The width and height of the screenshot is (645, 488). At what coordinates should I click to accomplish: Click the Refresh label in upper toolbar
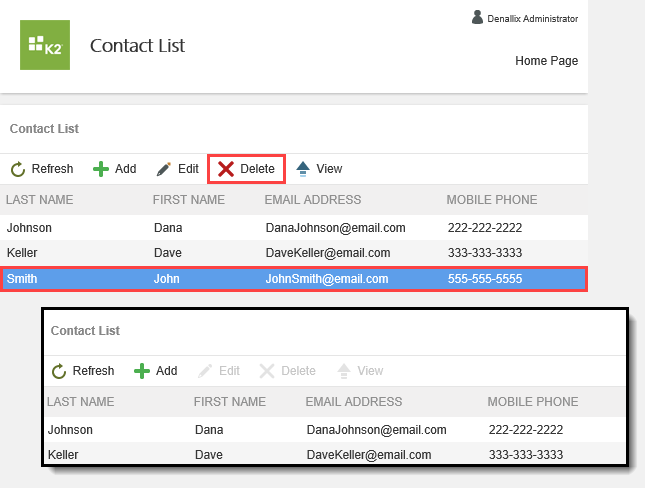(52, 169)
